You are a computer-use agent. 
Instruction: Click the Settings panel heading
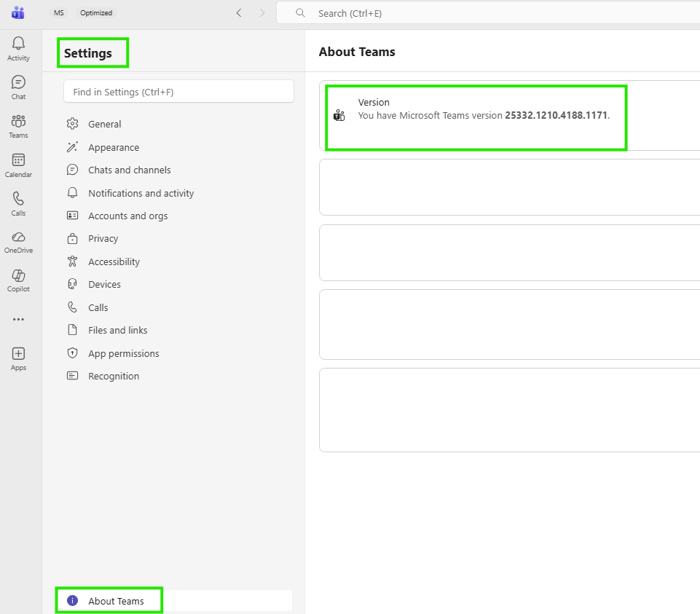(x=88, y=53)
